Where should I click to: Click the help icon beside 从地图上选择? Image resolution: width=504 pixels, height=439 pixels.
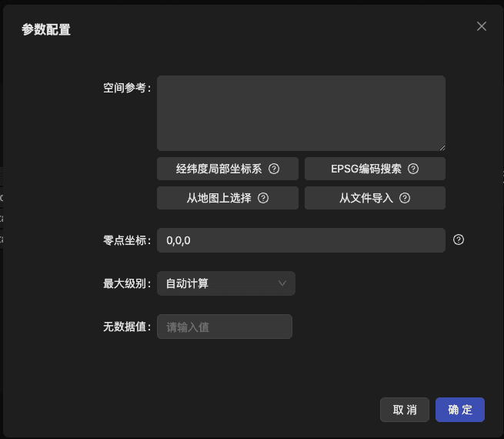[x=263, y=198]
